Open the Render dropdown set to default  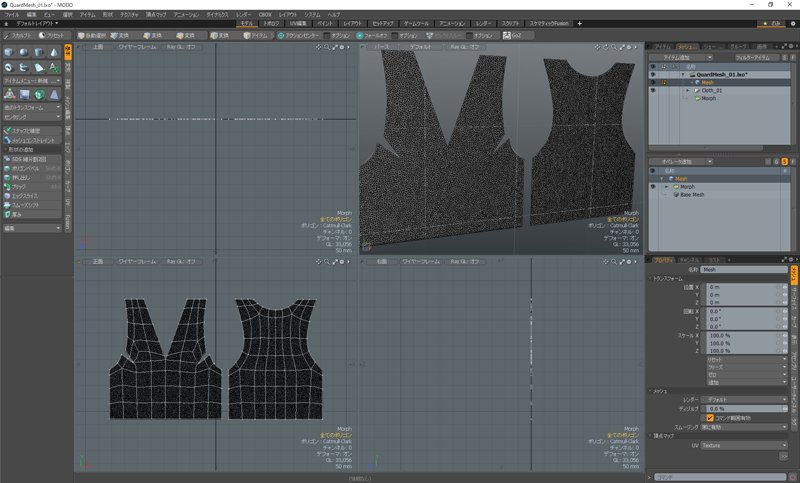[744, 400]
